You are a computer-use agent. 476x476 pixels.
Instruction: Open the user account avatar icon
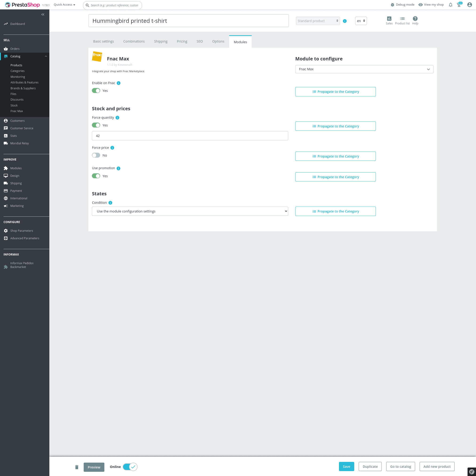tap(469, 5)
